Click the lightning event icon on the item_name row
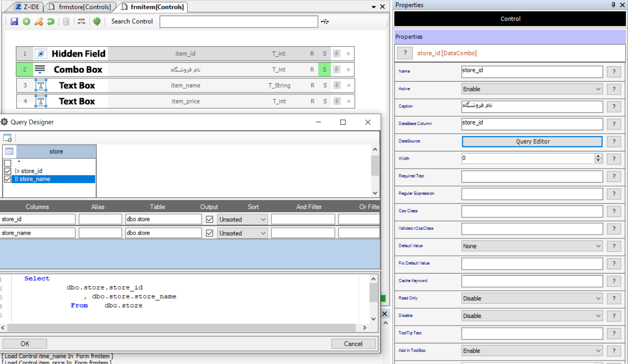Screen dimensions: 628x364 tap(337, 85)
